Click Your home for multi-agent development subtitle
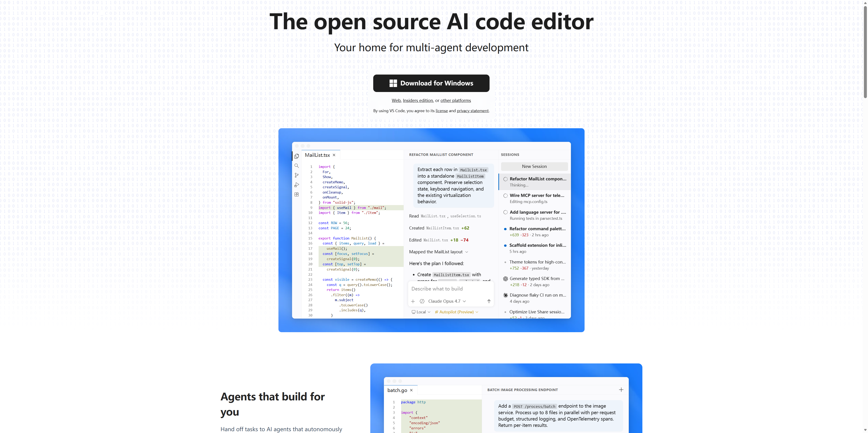Screen dimensions: 868x433 431,48
